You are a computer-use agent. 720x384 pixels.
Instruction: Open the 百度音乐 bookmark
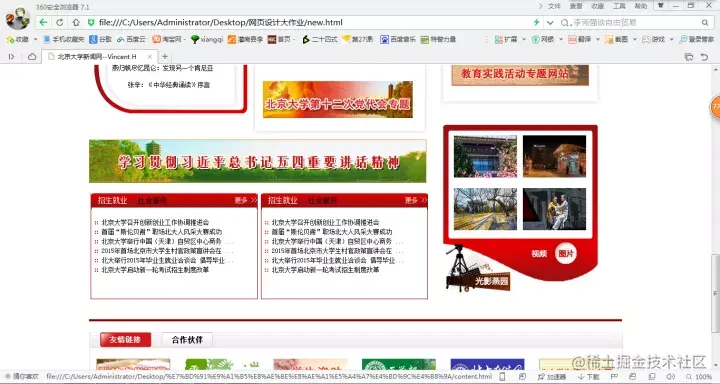pyautogui.click(x=398, y=40)
